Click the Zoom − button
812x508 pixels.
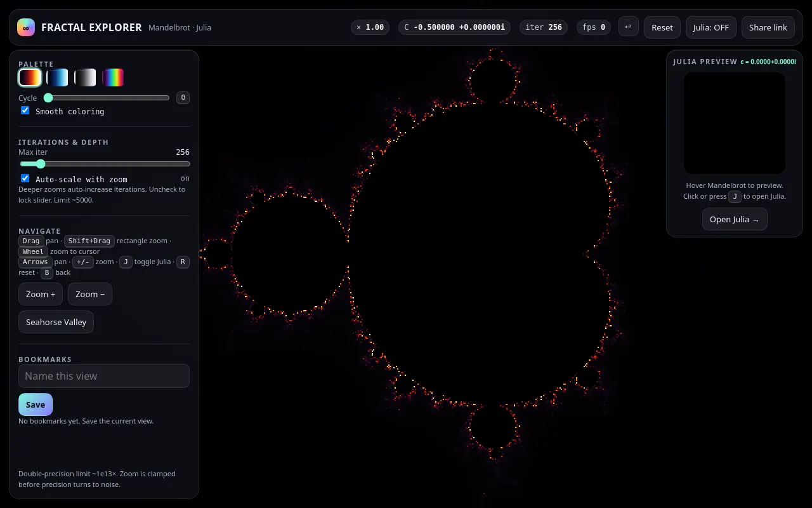90,294
